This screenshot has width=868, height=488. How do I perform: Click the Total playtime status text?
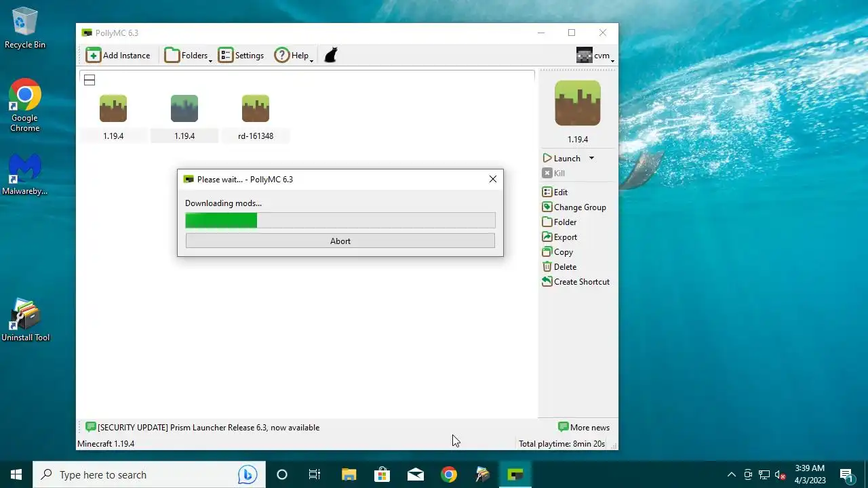[561, 444]
